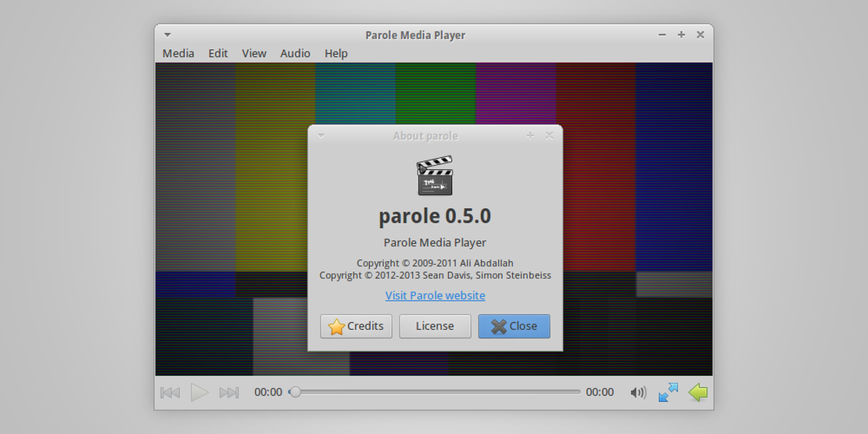Click the Credits button
Screen dimensions: 868x434
pos(356,326)
